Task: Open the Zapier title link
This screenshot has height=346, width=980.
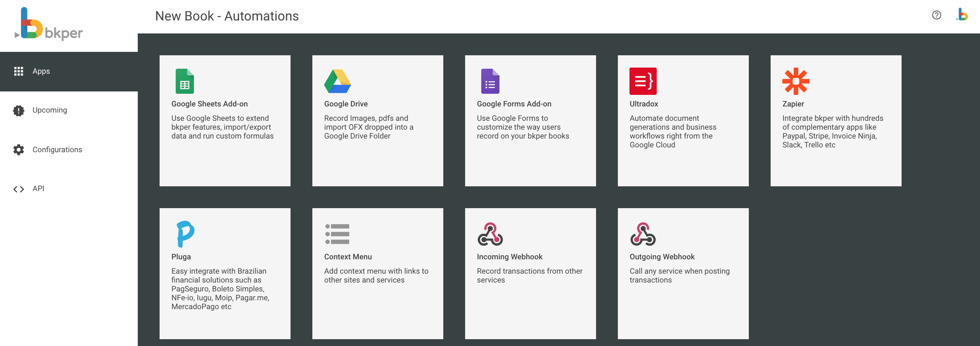Action: [793, 104]
